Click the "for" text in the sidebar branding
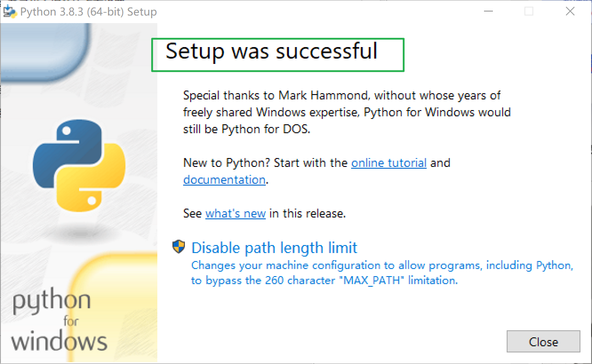The width and height of the screenshot is (592, 364). [71, 320]
